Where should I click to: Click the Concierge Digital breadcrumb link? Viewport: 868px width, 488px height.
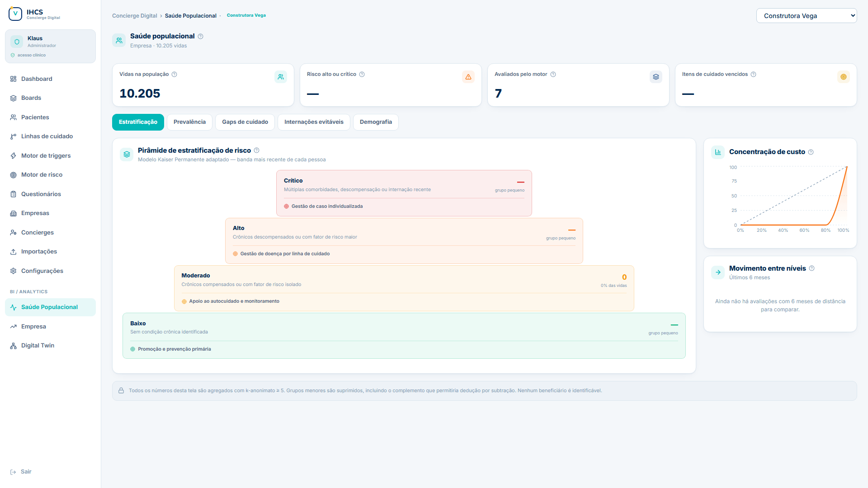[135, 16]
